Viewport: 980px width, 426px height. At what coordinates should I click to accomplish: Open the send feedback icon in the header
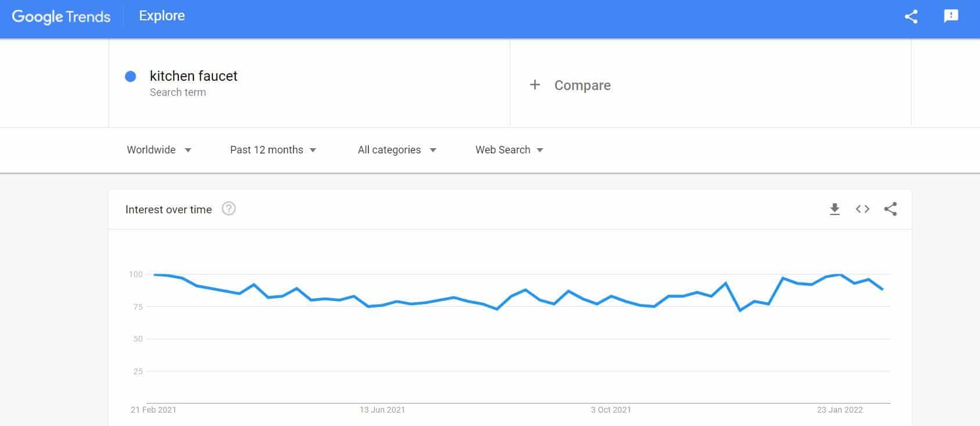951,16
